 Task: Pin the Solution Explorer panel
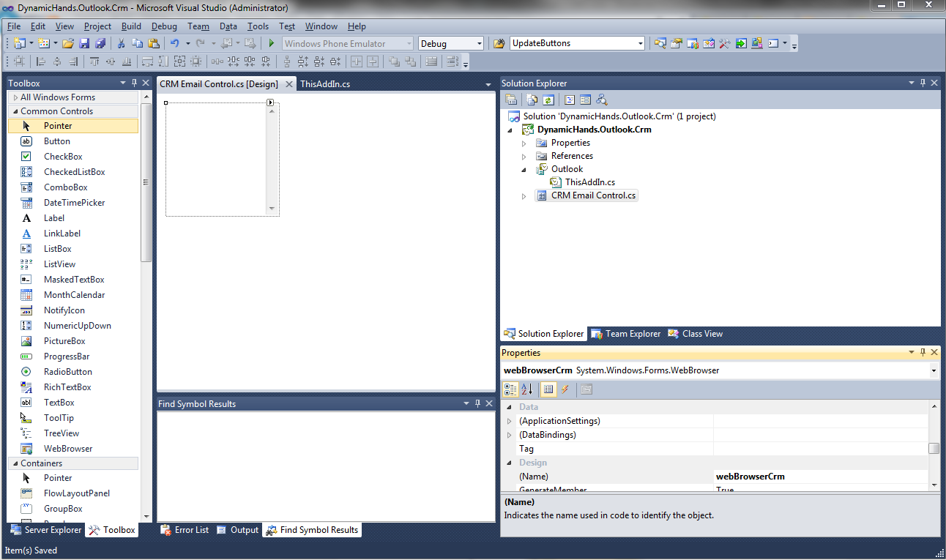[x=923, y=83]
